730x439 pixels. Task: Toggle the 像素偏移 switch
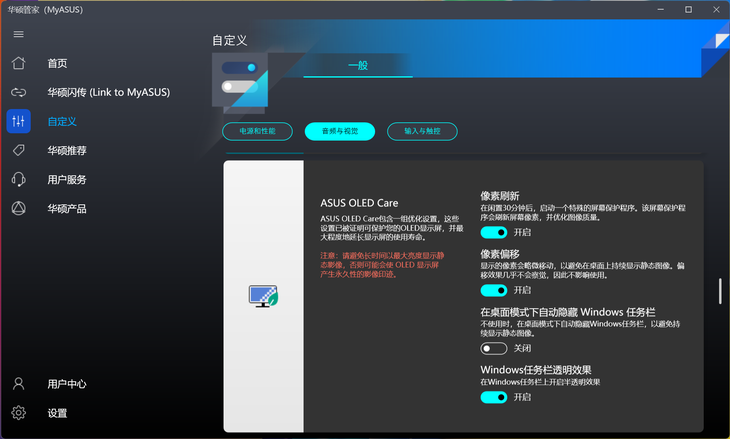(x=494, y=290)
